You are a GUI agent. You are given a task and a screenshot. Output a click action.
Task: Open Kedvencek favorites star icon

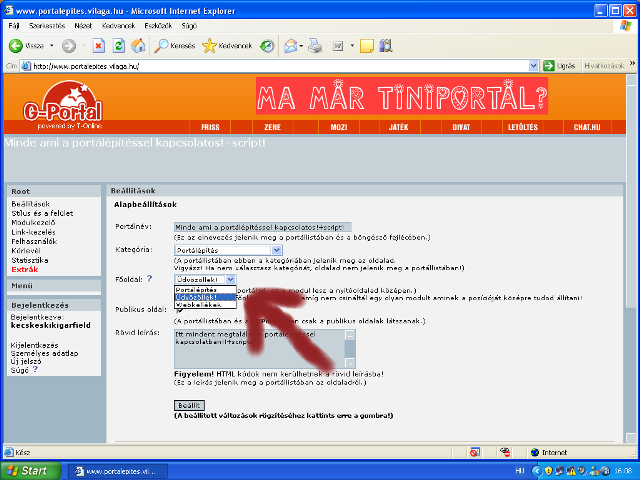point(209,46)
